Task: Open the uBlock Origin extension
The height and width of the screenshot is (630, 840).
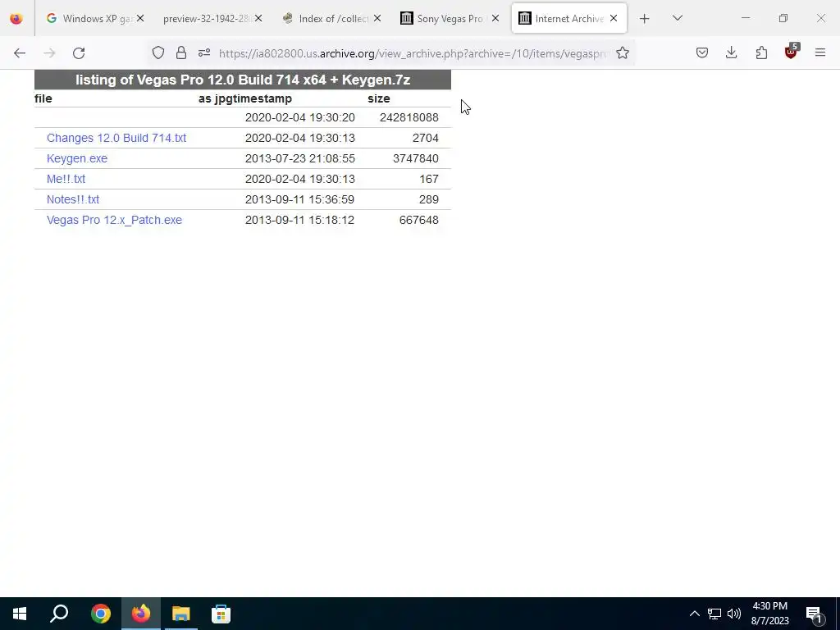Action: tap(792, 52)
